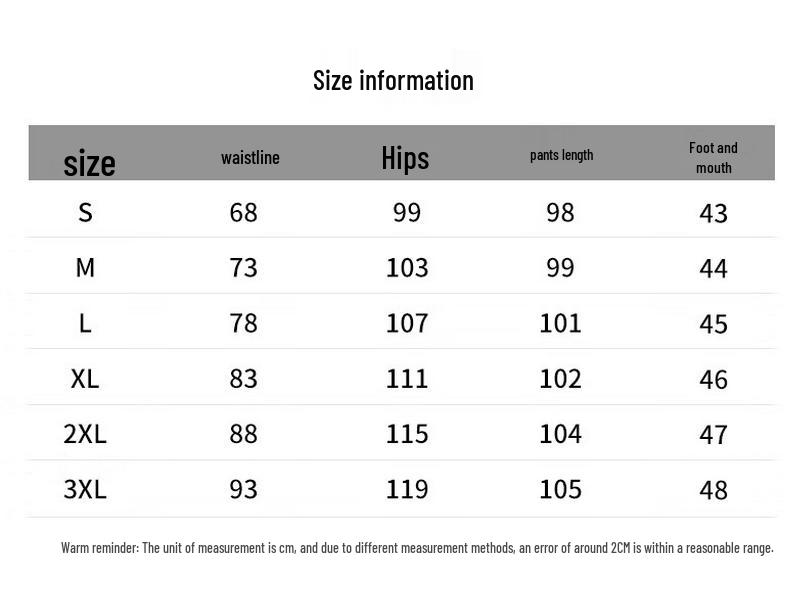The image size is (808, 606).
Task: Select foot and mouth value 46
Action: pyautogui.click(x=713, y=379)
